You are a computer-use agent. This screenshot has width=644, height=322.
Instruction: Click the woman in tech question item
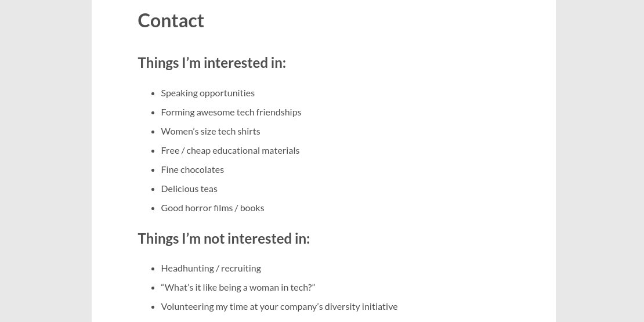click(x=238, y=288)
